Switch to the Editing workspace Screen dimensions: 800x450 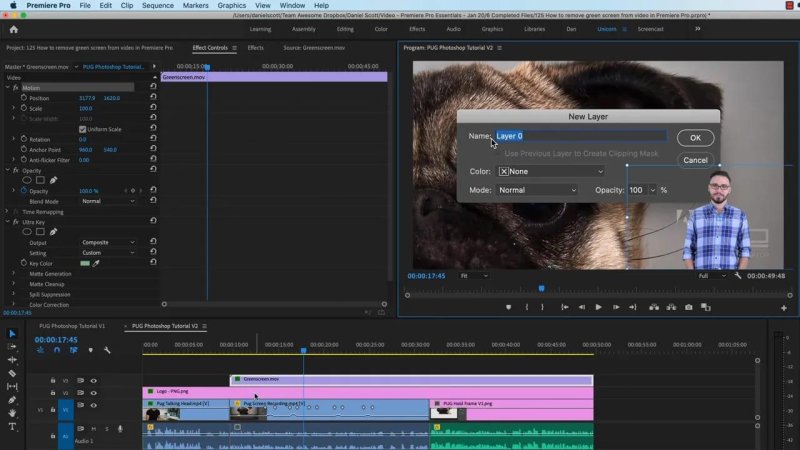(345, 29)
